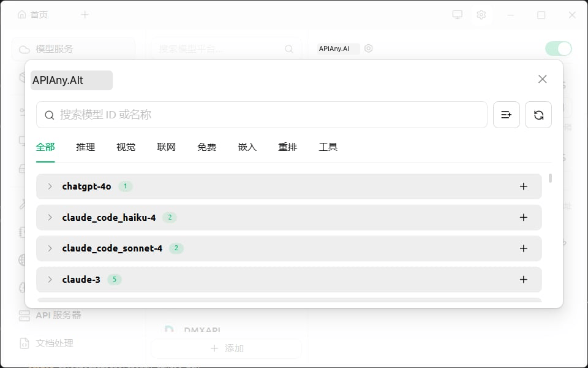This screenshot has height=368, width=588.
Task: Click the claude_code_haiku-4 label
Action: click(109, 217)
